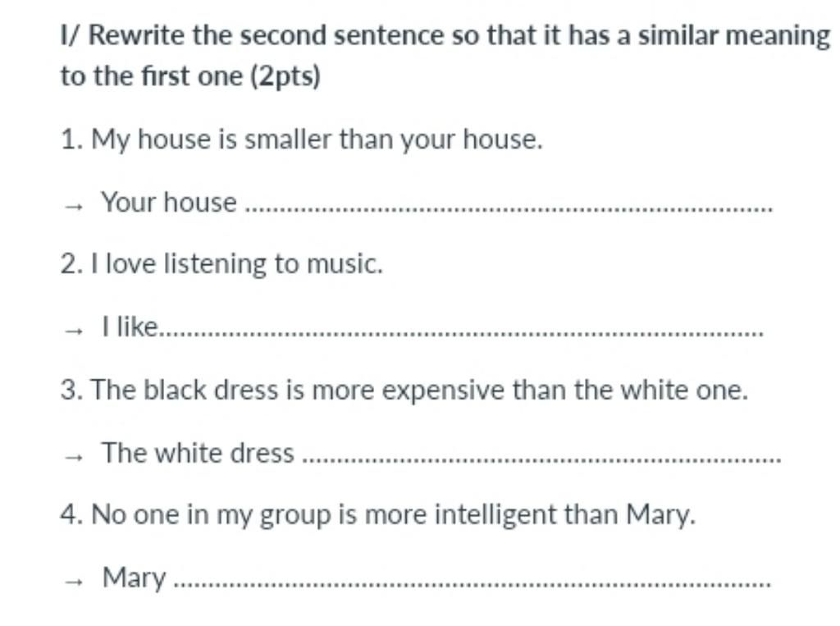Click sentence 'My house is smaller than your house'
The height and width of the screenshot is (626, 840).
pyautogui.click(x=302, y=139)
